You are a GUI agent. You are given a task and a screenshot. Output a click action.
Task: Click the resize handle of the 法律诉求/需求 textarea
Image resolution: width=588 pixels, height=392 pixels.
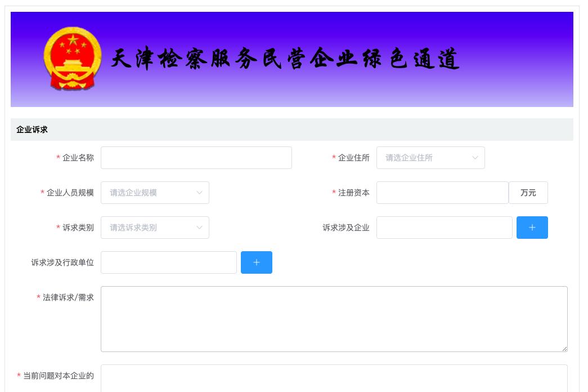pos(564,349)
